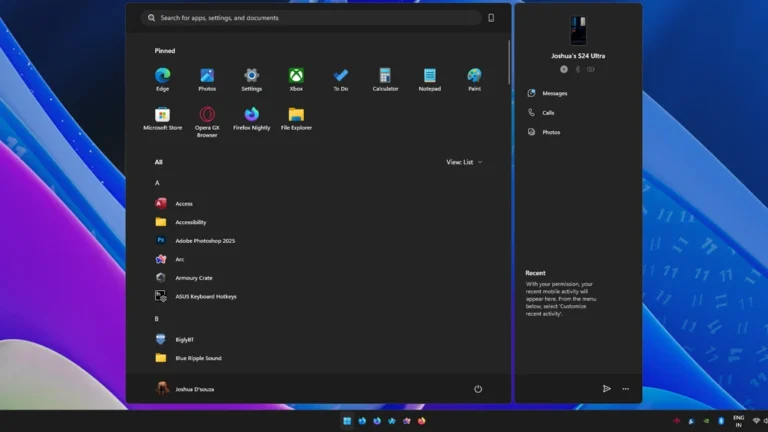Open Firefox Nightly from pinned apps
The width and height of the screenshot is (768, 432).
coord(251,115)
